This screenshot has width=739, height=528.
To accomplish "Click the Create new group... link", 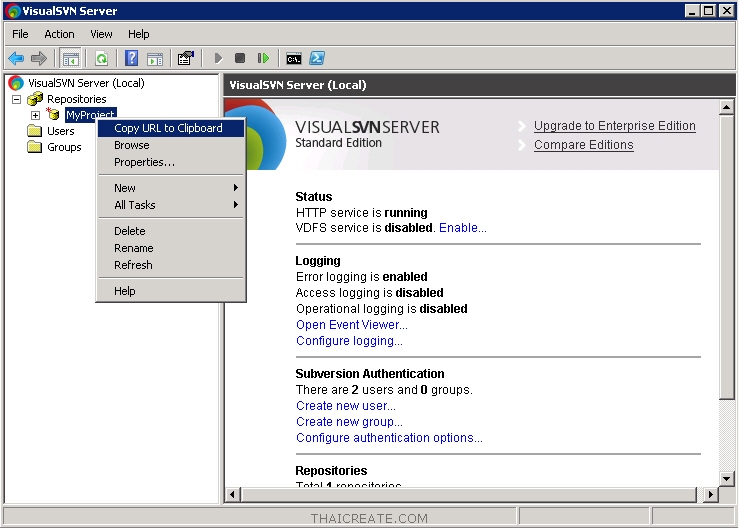I will 349,421.
